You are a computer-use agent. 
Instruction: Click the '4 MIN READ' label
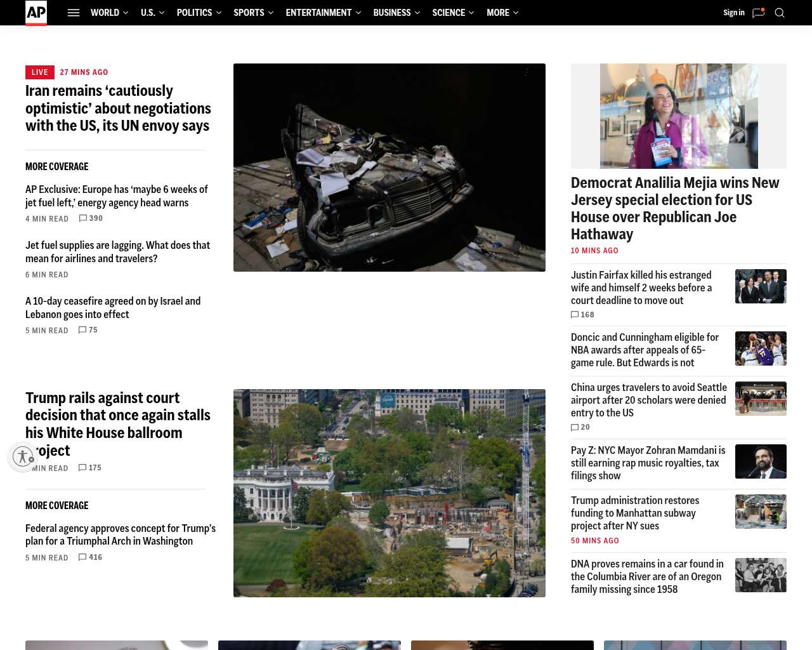47,219
